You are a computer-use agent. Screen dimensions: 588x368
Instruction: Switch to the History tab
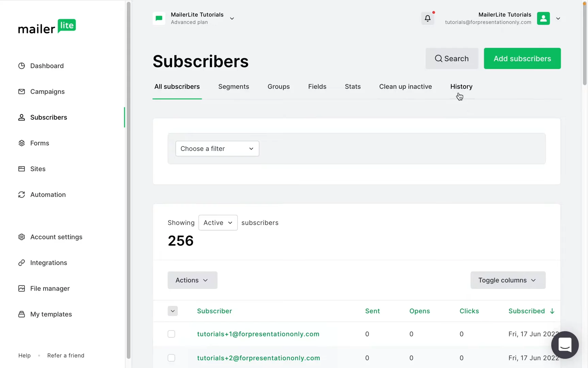click(x=461, y=87)
